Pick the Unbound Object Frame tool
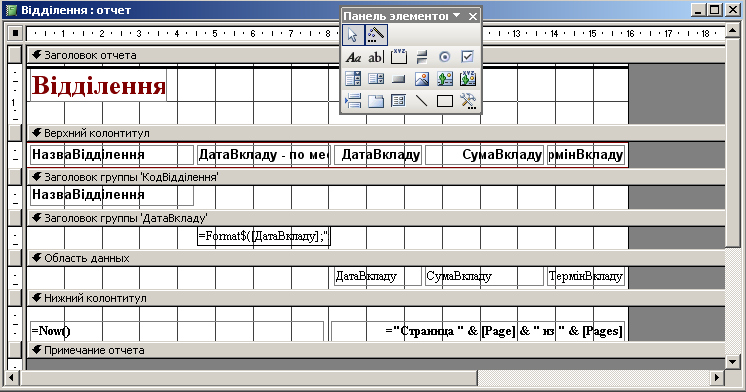 pos(444,78)
